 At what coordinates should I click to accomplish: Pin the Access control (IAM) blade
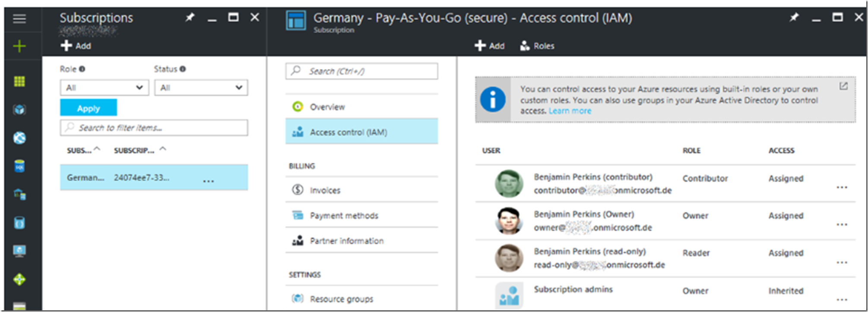point(794,17)
